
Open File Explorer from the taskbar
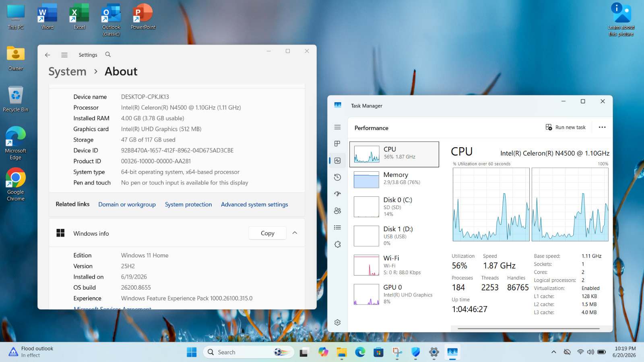point(342,352)
